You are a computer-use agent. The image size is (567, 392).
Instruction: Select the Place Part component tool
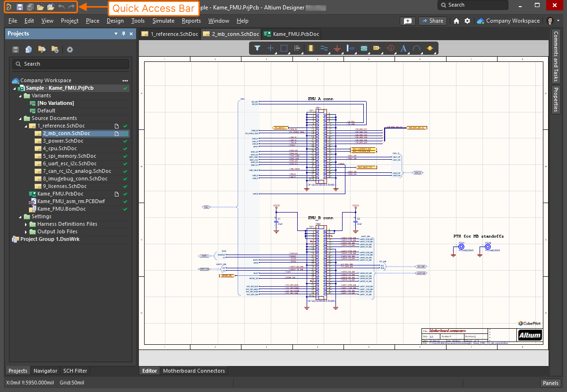pos(310,48)
